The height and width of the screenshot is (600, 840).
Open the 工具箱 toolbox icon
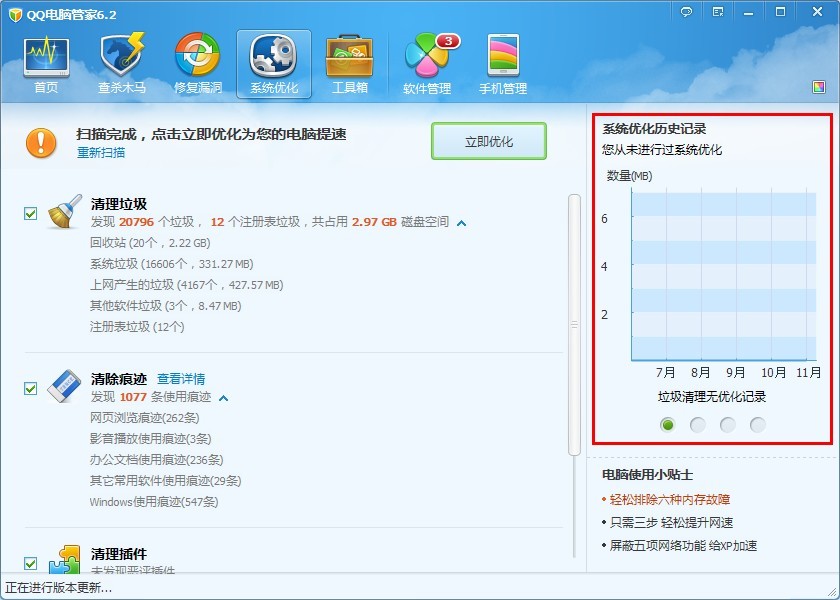tap(349, 56)
